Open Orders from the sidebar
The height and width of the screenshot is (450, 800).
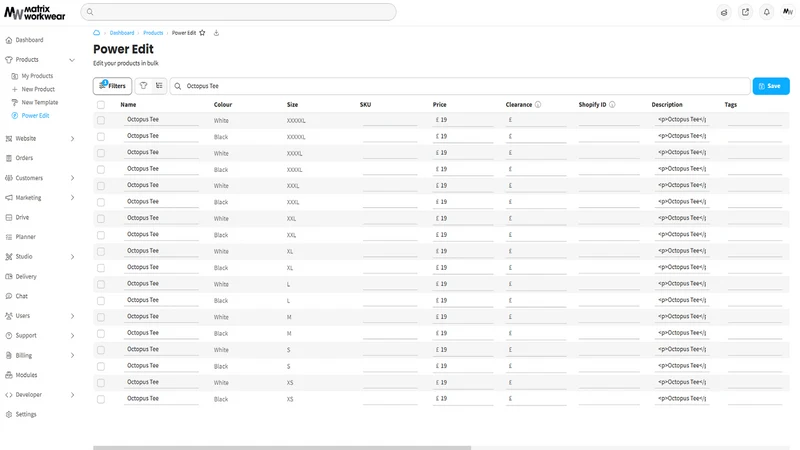point(24,158)
